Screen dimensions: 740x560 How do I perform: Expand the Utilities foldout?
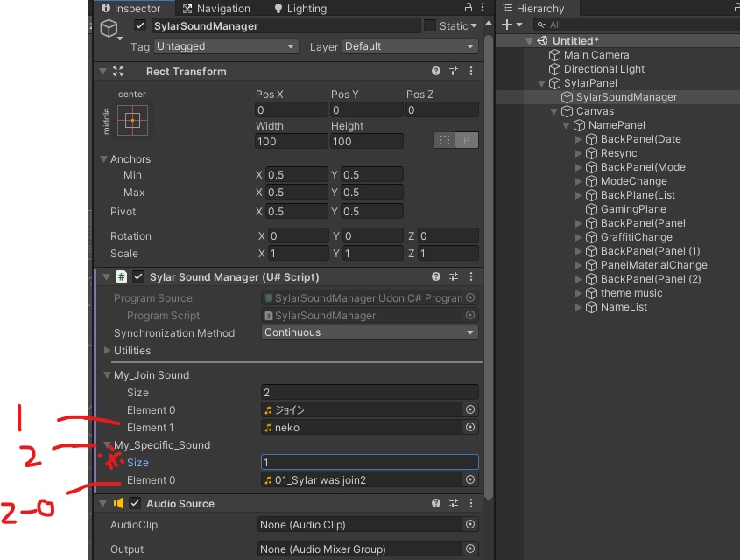coord(107,350)
